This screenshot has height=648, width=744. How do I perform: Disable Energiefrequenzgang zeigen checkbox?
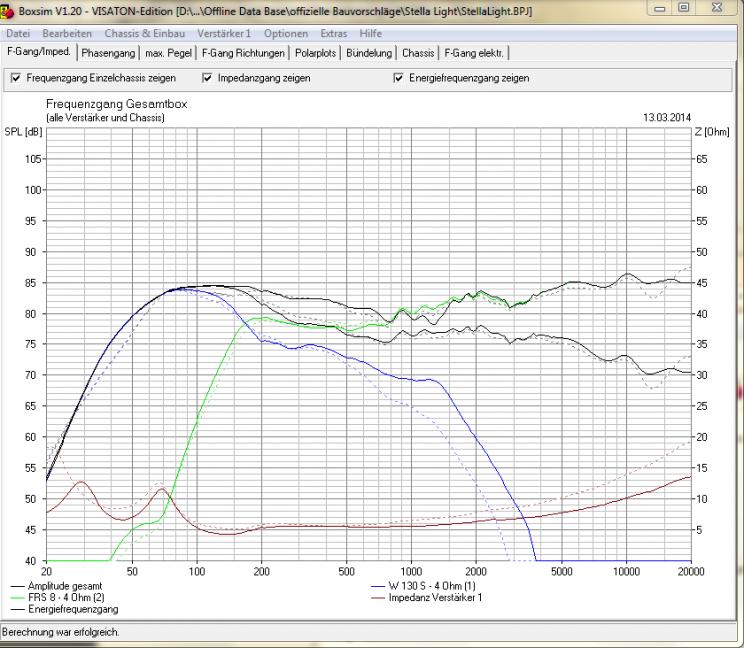[400, 78]
